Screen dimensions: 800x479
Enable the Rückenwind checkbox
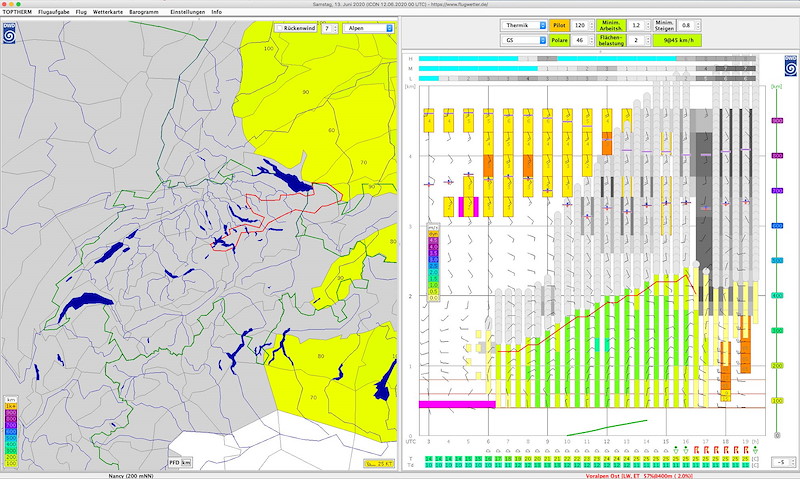[x=280, y=29]
